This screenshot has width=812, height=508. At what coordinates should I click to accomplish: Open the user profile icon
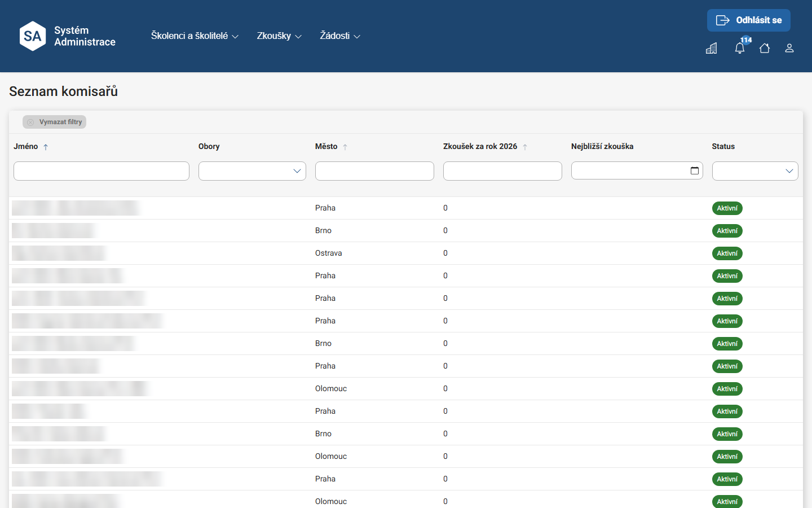789,48
